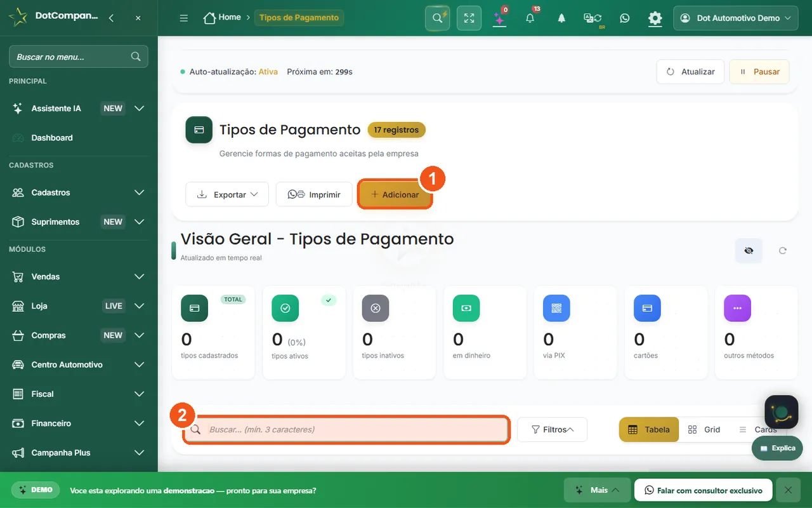Open Dot Automotivo Demo account menu
This screenshot has width=812, height=508.
pyautogui.click(x=736, y=18)
